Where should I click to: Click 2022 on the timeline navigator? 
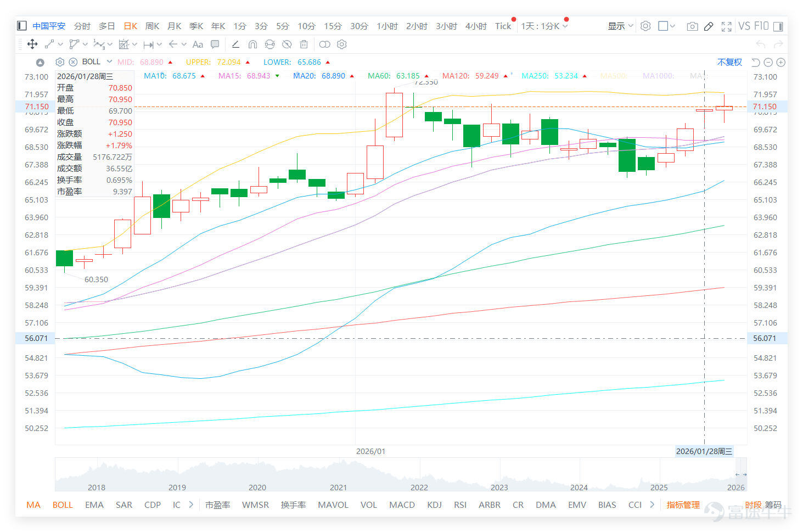click(x=419, y=487)
